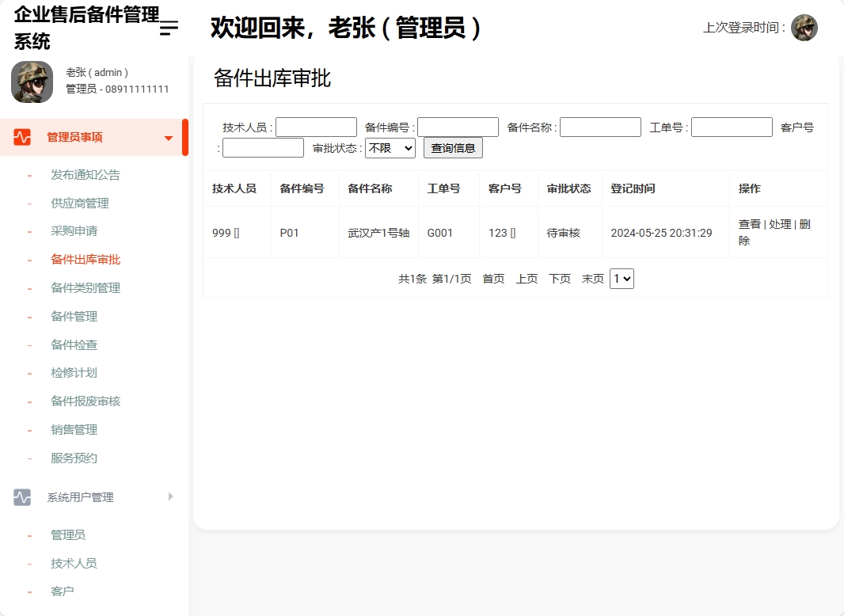
Task: Select 备件出库审批 in the sidebar menu
Action: 87,259
